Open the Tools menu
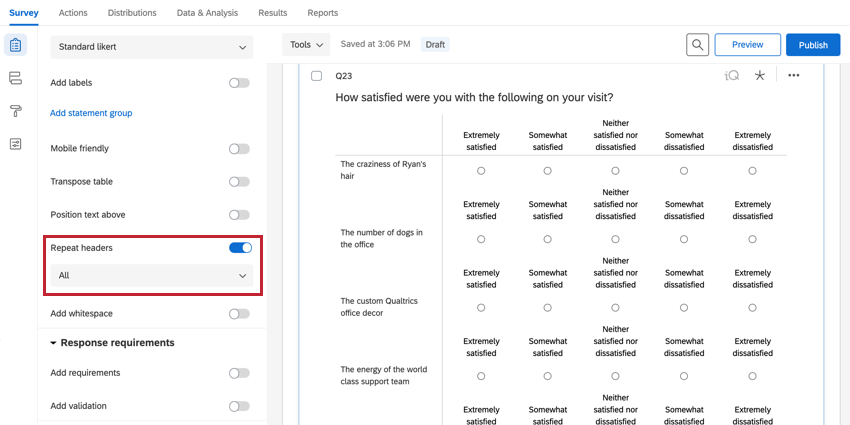The image size is (850, 425). point(307,45)
